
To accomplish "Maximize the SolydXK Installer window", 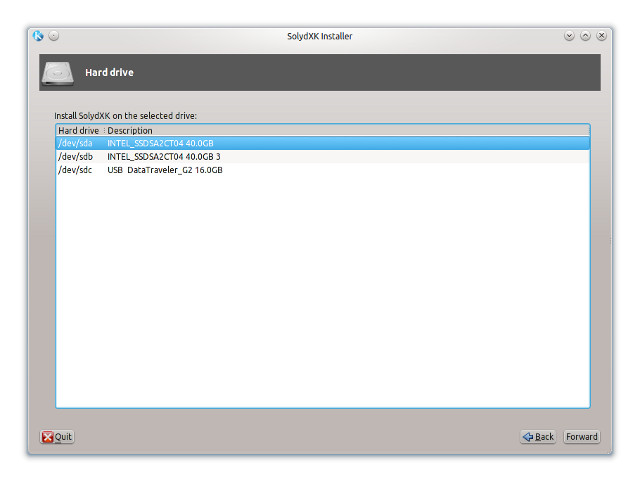I will (x=585, y=36).
